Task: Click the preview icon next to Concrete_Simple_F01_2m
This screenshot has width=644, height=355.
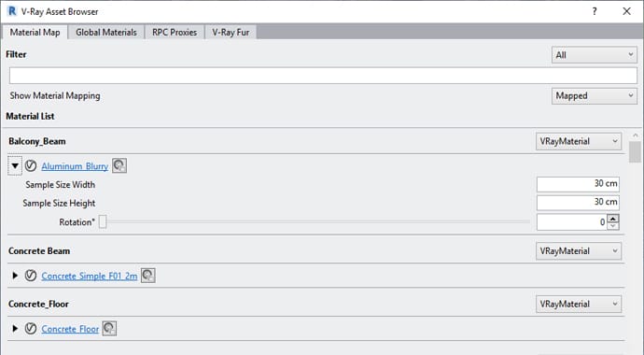Action: pos(147,276)
